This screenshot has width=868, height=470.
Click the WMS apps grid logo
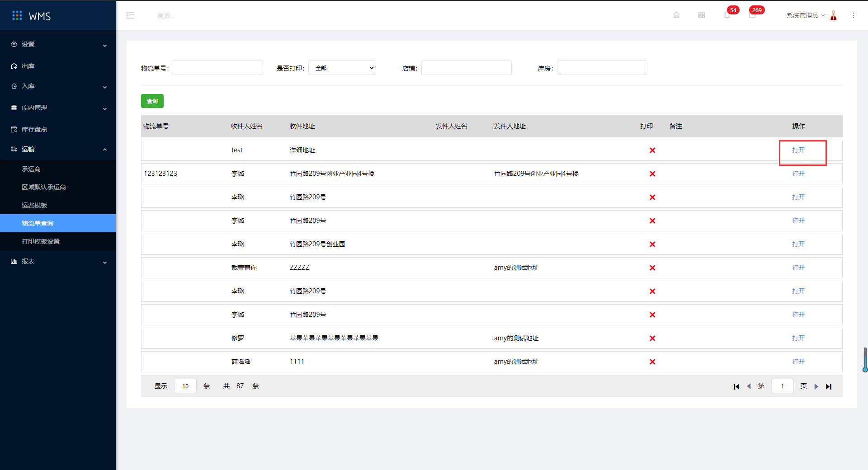(x=17, y=16)
